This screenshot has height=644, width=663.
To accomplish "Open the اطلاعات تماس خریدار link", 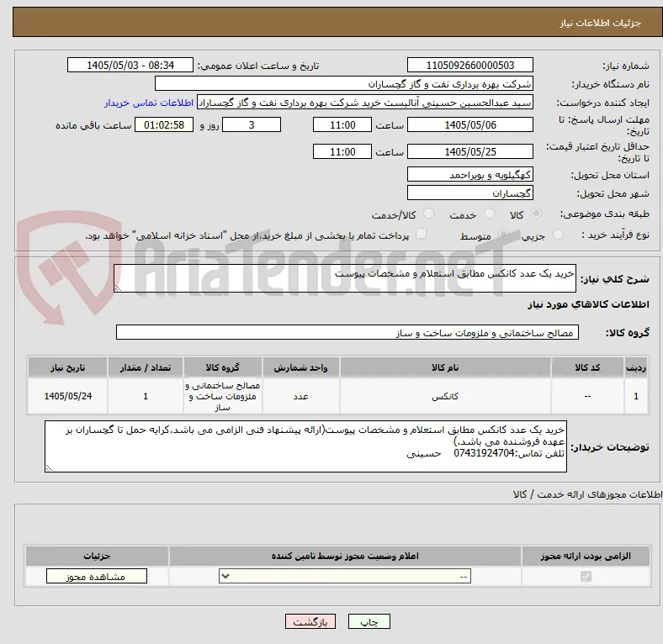I will 149,103.
